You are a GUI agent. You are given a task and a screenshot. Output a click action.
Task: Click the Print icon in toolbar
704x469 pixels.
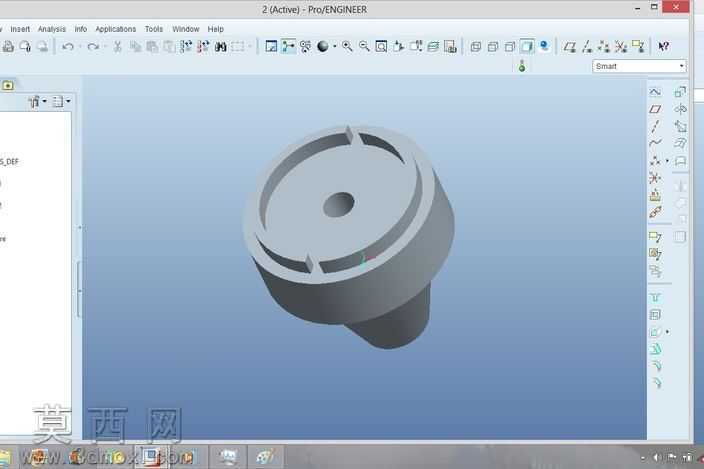tap(8, 47)
